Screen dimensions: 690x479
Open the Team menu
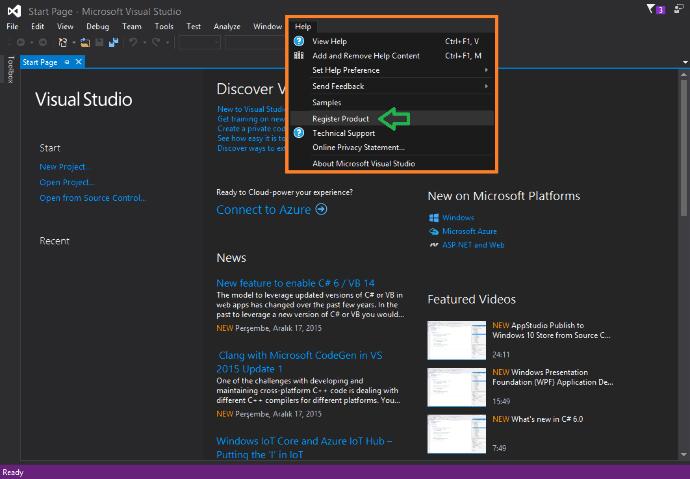click(132, 26)
